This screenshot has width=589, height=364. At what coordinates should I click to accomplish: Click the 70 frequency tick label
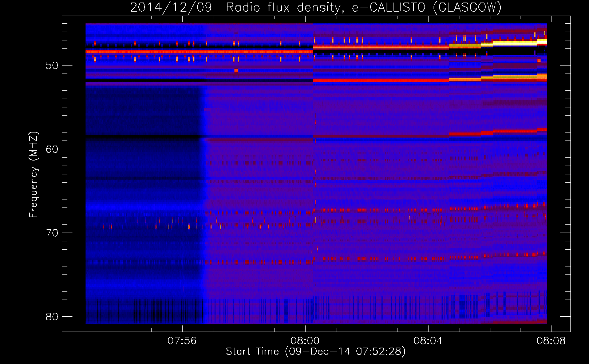52,233
